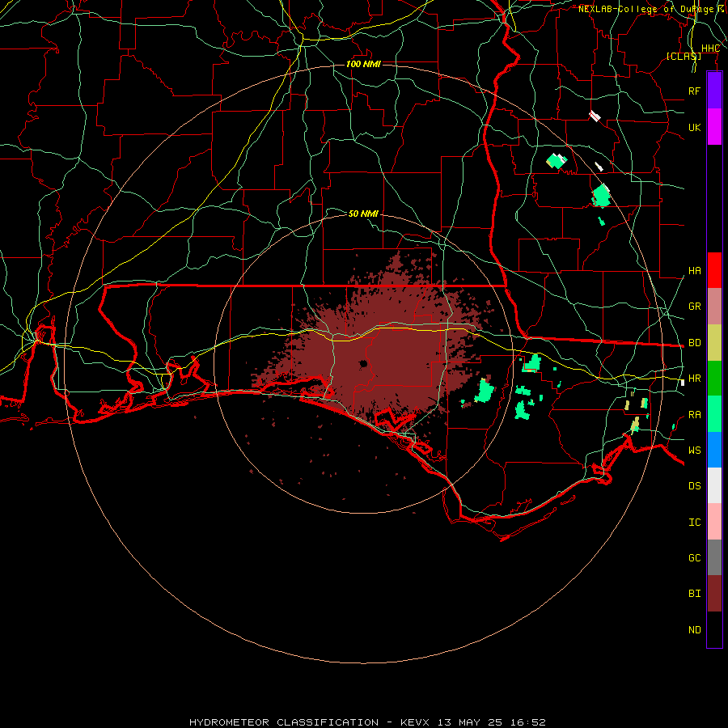
Task: Click the HHC product label
Action: 710,49
